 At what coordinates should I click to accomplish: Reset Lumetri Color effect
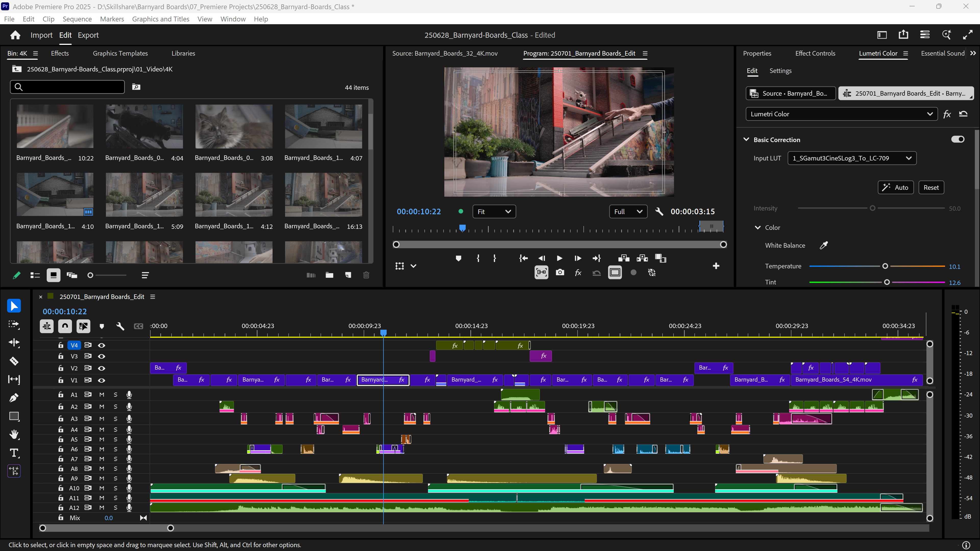click(963, 114)
